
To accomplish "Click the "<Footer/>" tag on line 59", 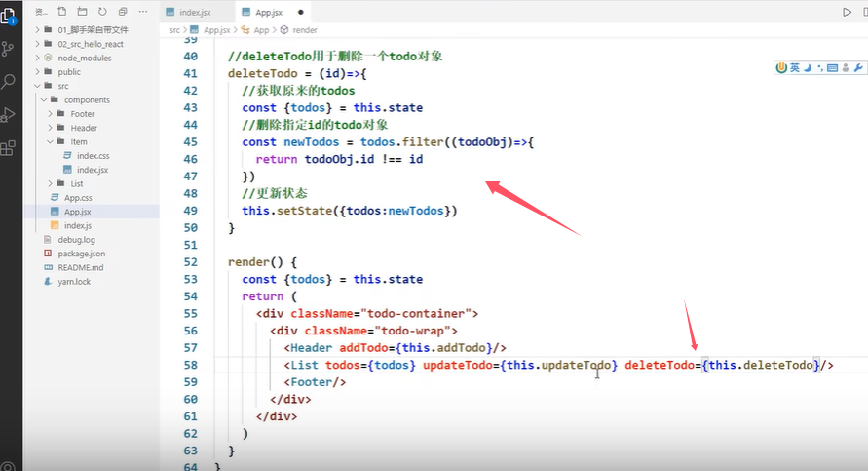I will point(315,382).
